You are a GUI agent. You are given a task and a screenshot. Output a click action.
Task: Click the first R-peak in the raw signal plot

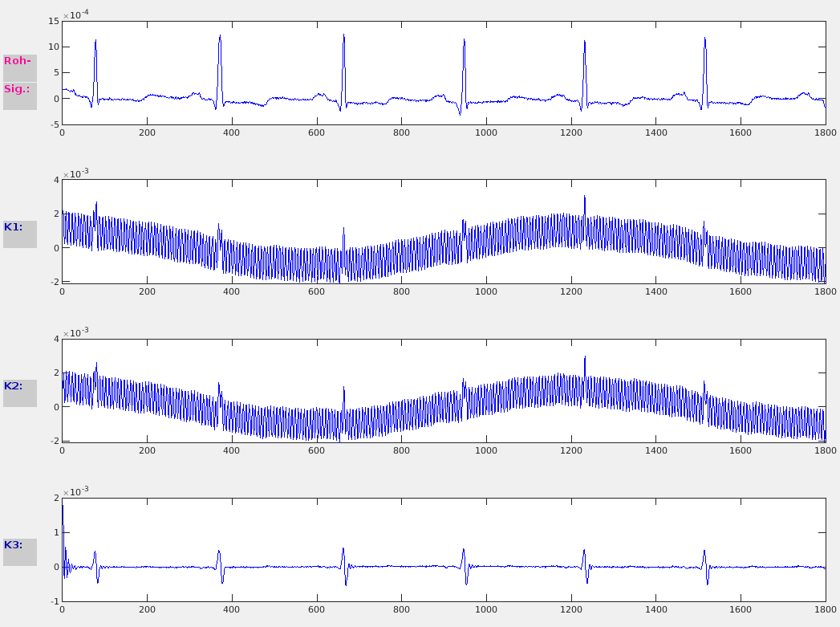click(95, 42)
